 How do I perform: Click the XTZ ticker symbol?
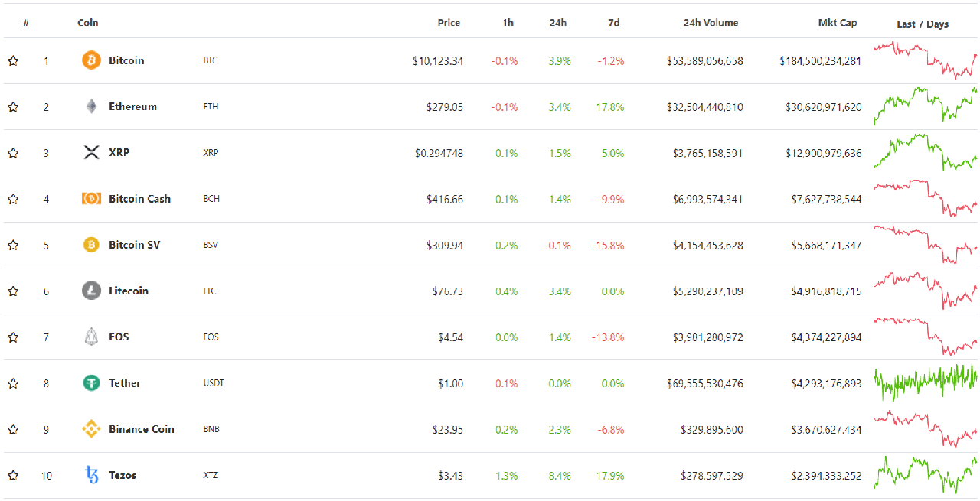click(211, 476)
